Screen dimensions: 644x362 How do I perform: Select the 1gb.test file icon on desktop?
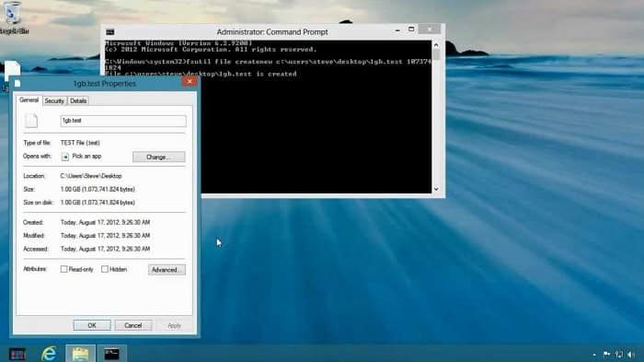11,71
